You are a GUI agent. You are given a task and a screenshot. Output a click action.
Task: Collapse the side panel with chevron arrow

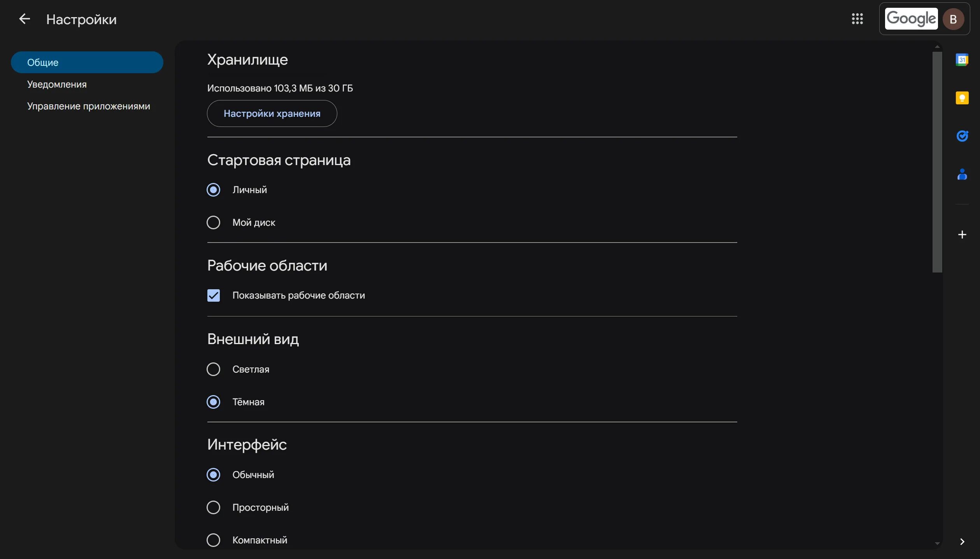(x=962, y=542)
